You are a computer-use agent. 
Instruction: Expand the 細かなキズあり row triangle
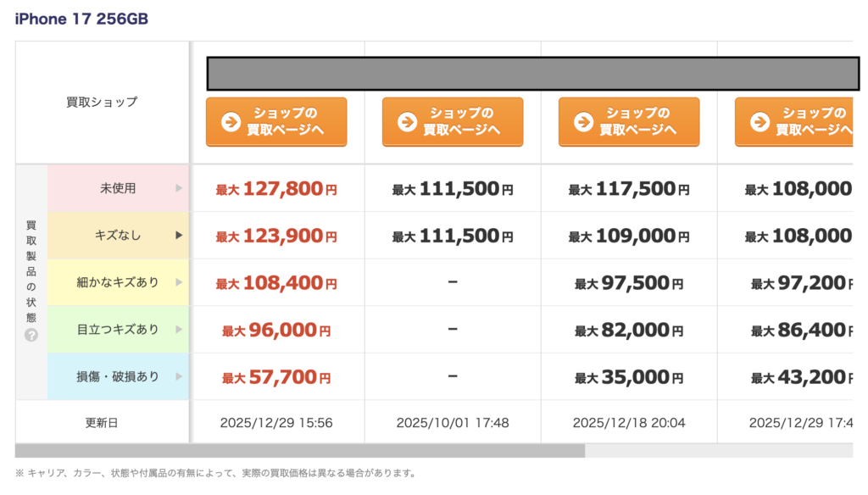(179, 282)
